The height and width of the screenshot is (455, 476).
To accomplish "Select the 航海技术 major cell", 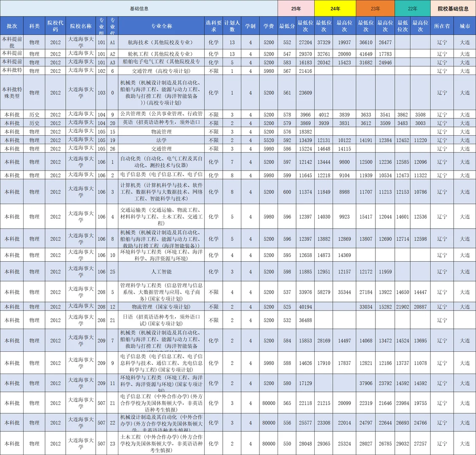I will pos(161,42).
